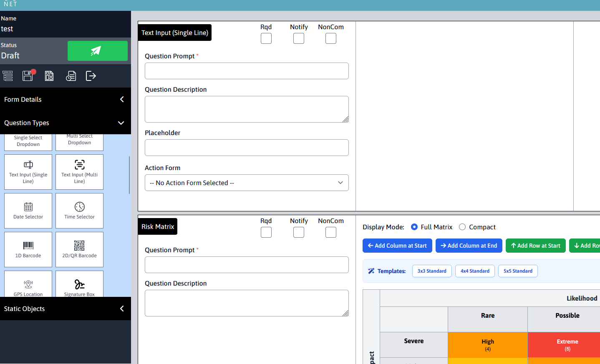Add a 1D Barcode question

coord(28,249)
